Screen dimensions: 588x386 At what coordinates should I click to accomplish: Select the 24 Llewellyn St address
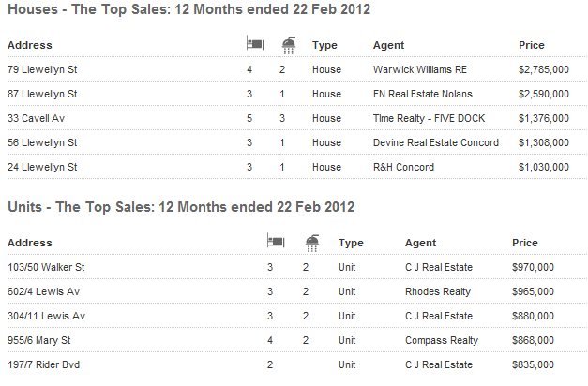pos(42,167)
